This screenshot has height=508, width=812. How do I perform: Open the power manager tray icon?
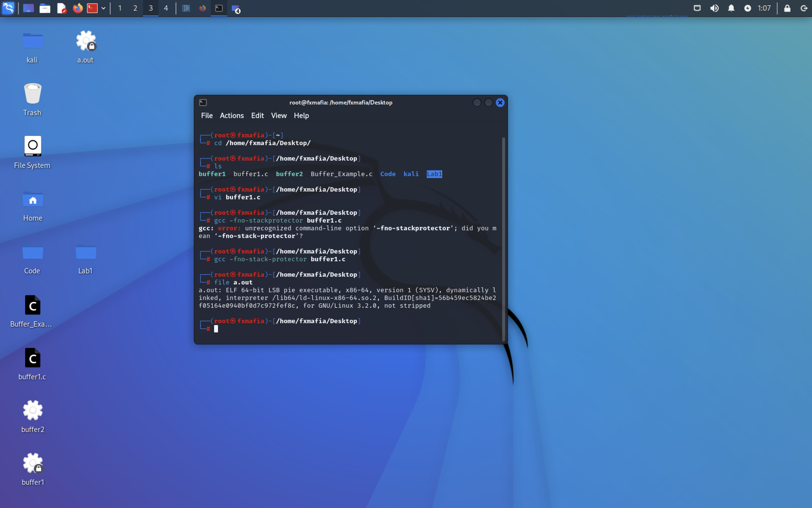(x=747, y=8)
